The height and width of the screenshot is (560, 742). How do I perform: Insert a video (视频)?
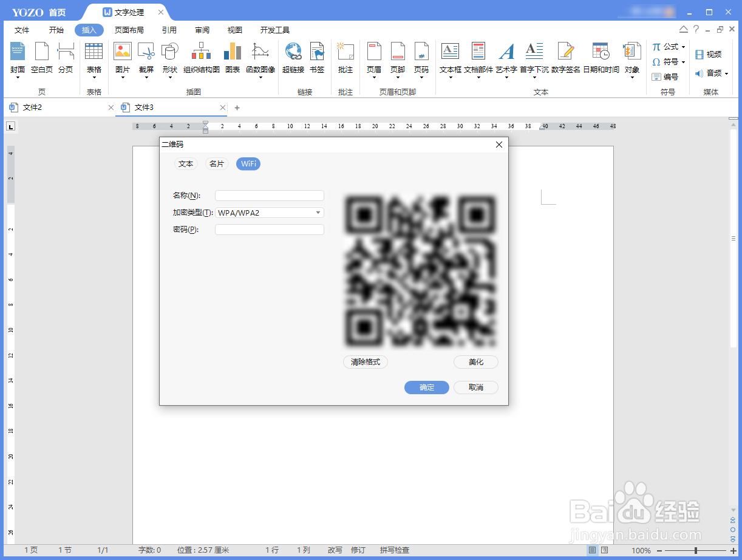click(x=708, y=55)
